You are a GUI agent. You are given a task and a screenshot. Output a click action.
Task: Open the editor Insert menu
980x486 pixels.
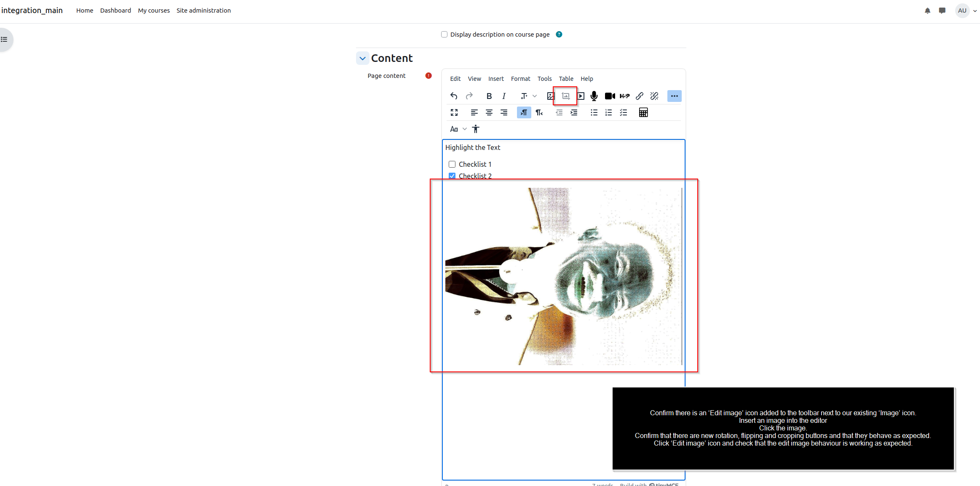496,79
